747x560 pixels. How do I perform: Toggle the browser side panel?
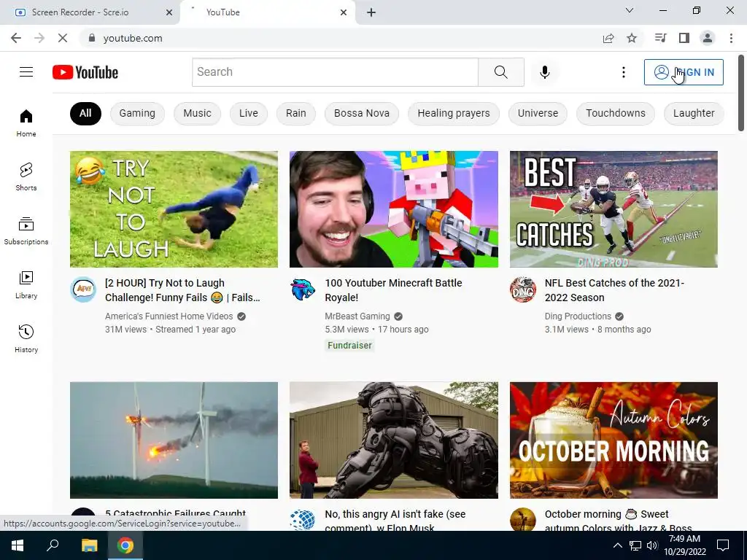tap(684, 38)
